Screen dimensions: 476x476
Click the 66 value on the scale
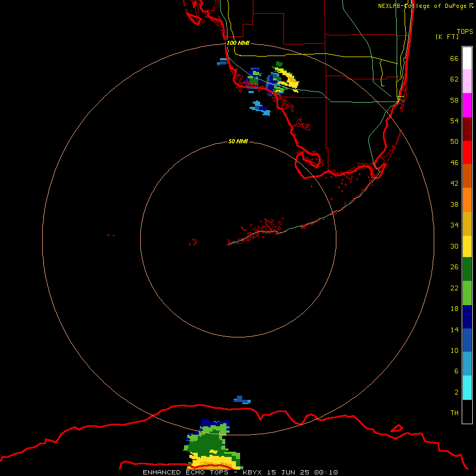tap(454, 58)
